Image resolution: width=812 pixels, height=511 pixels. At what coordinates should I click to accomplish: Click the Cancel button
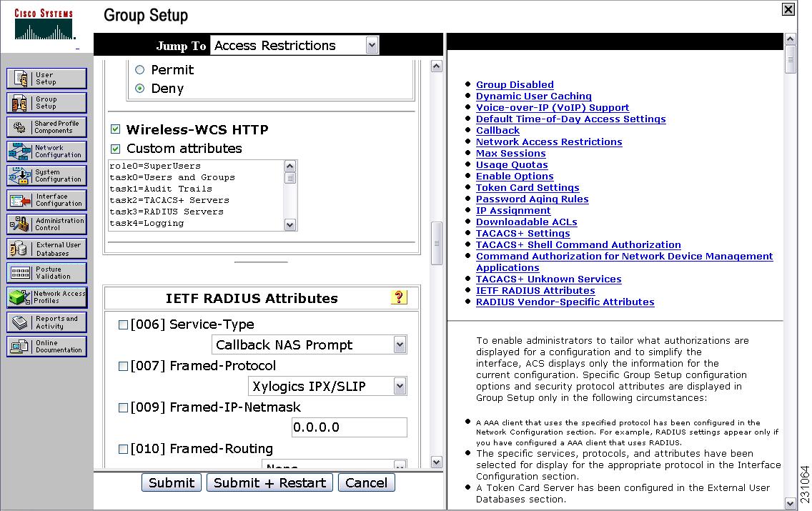pyautogui.click(x=366, y=482)
